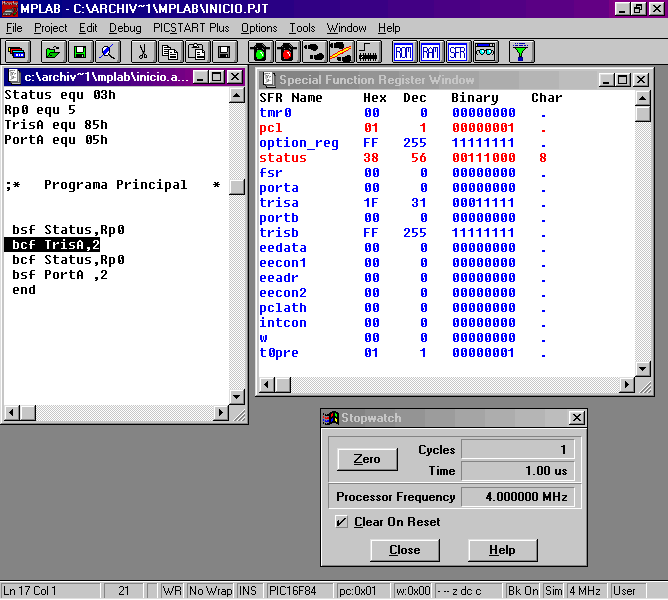Click the Help button in Stopwatch dialog
This screenshot has width=668, height=600.
[x=502, y=550]
